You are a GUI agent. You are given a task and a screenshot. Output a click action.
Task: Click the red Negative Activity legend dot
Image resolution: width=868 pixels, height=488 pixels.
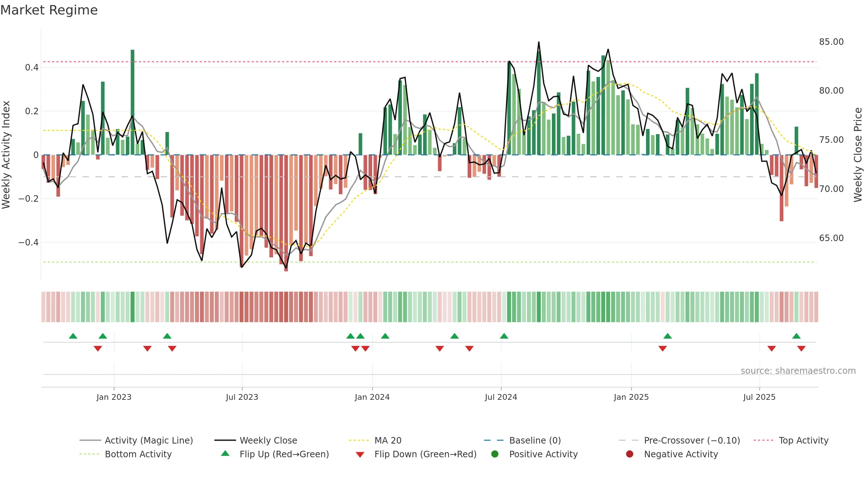tap(630, 454)
